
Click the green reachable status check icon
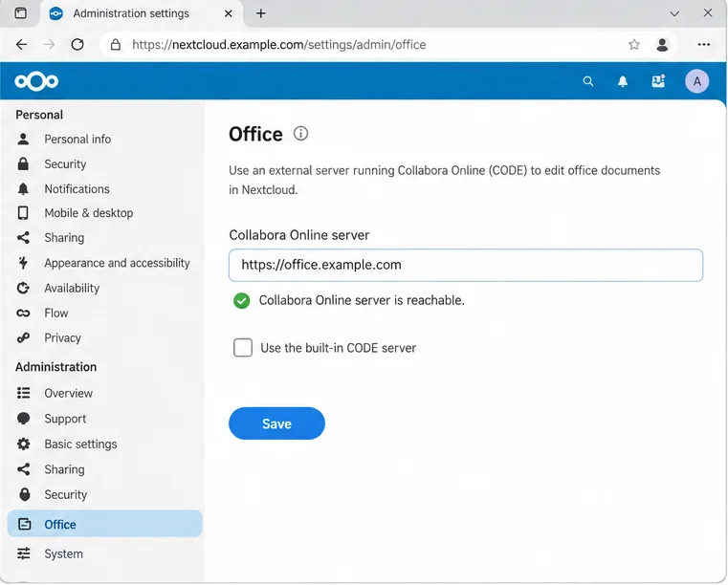tap(241, 300)
